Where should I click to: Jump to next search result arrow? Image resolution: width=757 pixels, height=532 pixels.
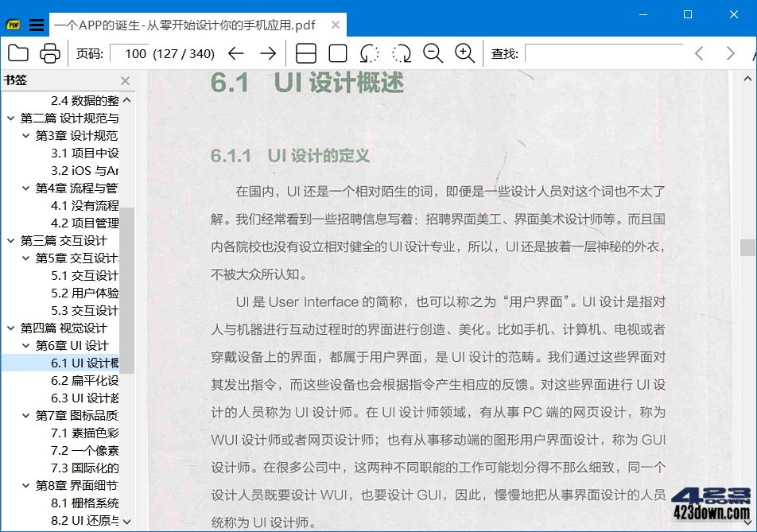coord(729,53)
